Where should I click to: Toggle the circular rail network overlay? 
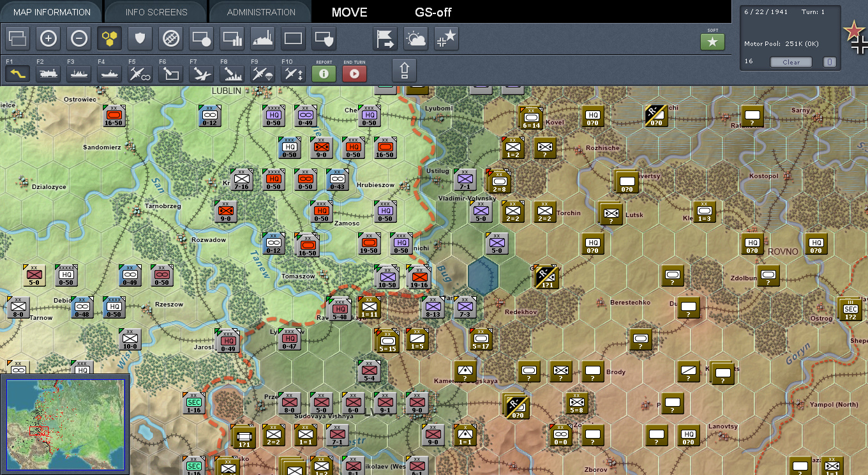170,39
